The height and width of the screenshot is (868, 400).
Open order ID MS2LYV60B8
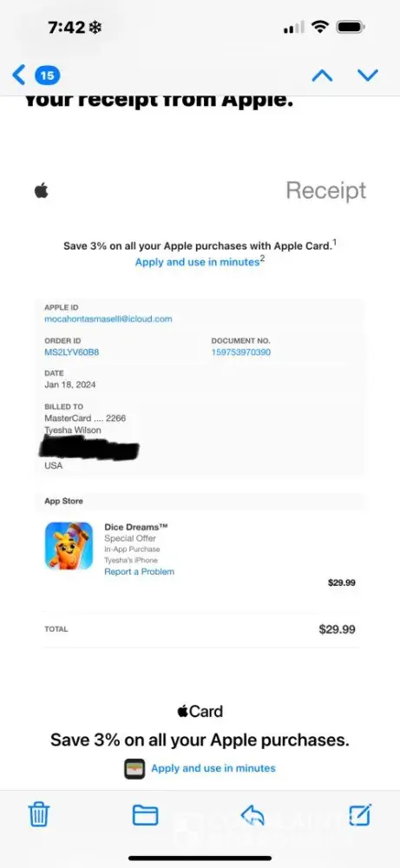(x=72, y=352)
